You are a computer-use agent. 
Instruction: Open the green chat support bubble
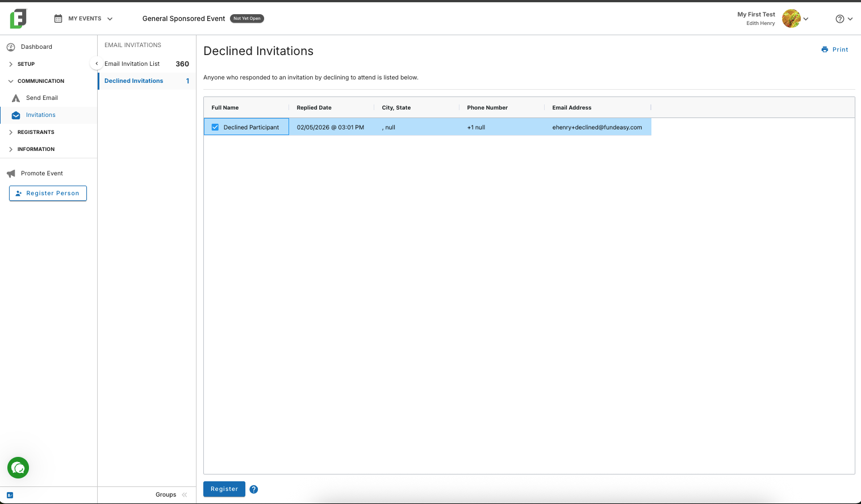(x=18, y=468)
